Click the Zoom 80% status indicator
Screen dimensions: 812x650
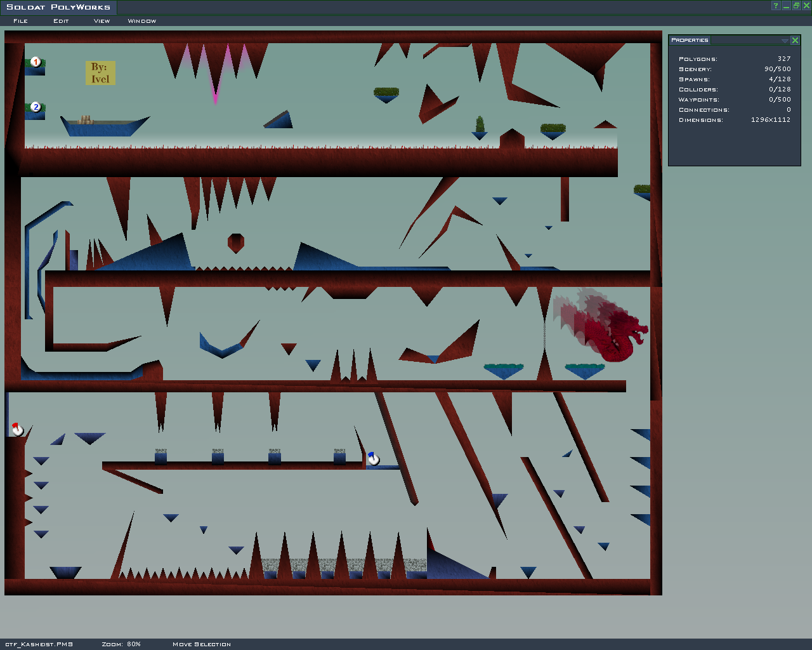[121, 644]
